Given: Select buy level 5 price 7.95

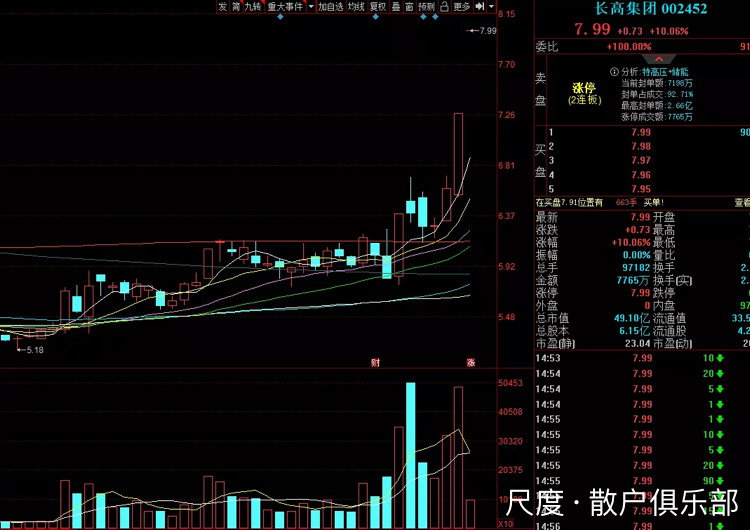Looking at the screenshot, I should click(x=641, y=189).
